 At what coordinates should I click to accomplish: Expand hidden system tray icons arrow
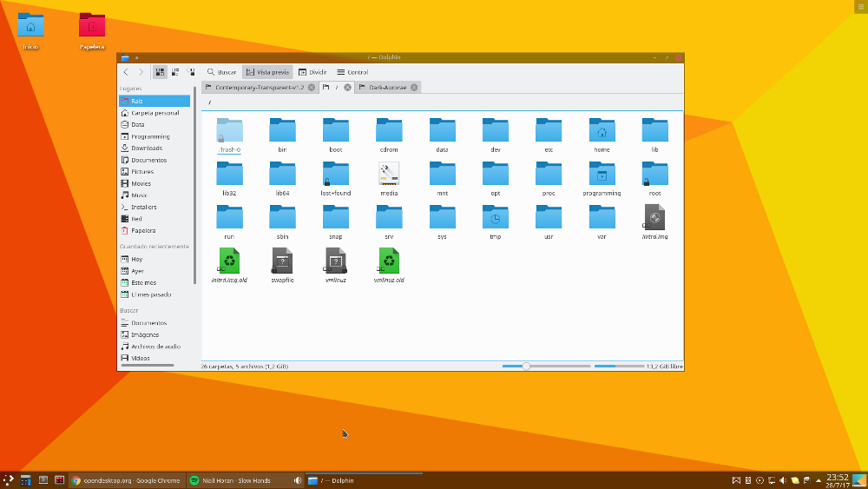point(819,480)
